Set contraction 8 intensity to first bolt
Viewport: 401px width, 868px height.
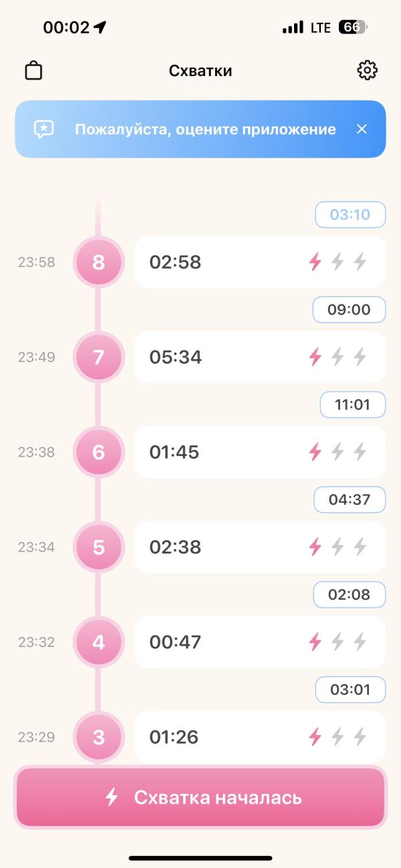coord(315,262)
